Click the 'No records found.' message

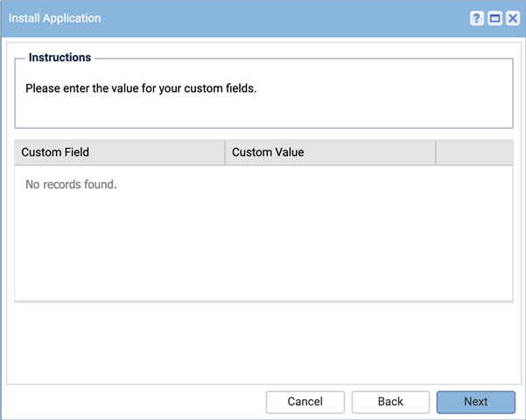coord(71,185)
